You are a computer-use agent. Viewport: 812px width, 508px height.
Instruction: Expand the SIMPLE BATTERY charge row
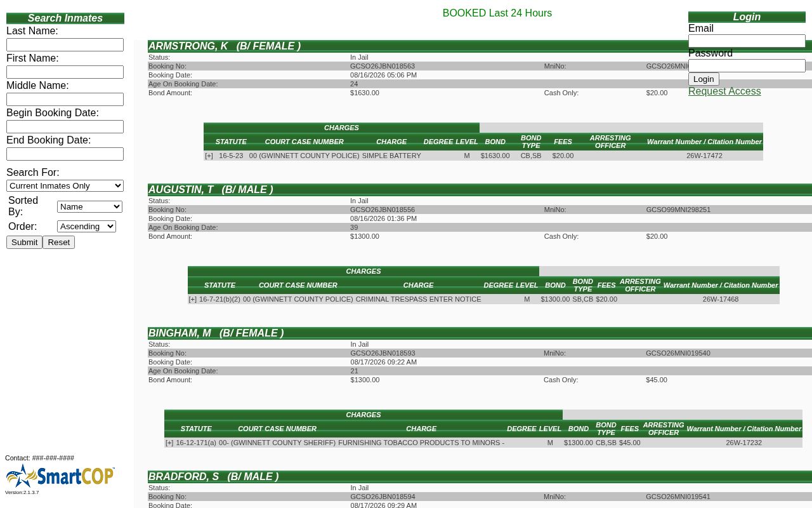click(209, 156)
